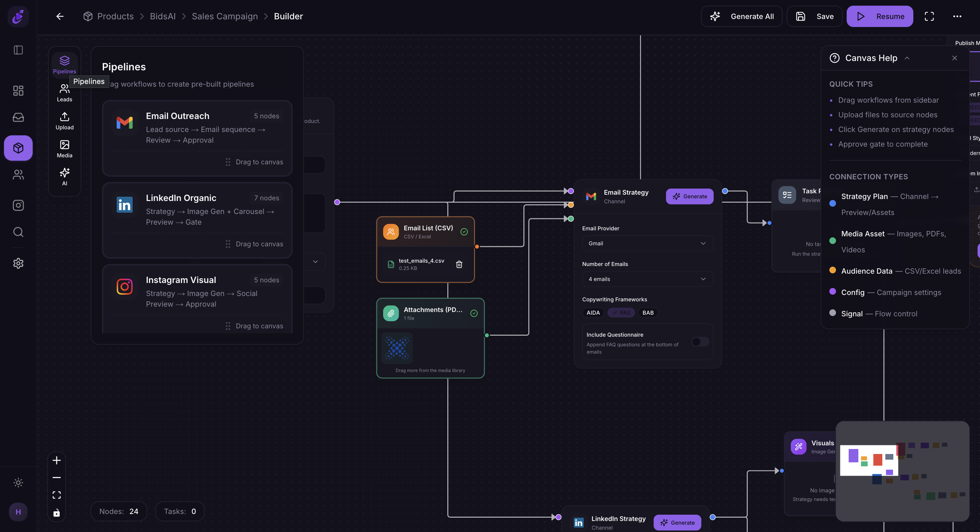Switch to the Pipelines tab

[x=64, y=64]
